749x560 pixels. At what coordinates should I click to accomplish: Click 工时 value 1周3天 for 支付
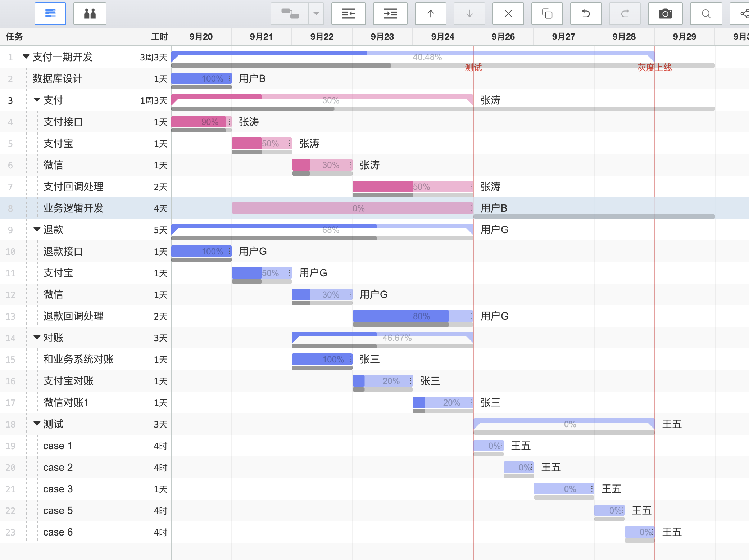(154, 100)
